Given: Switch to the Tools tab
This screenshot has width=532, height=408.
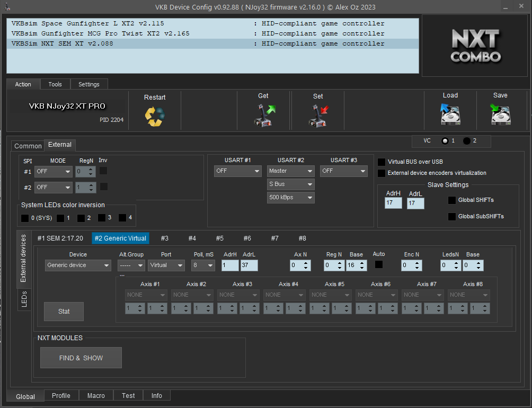Looking at the screenshot, I should (55, 84).
